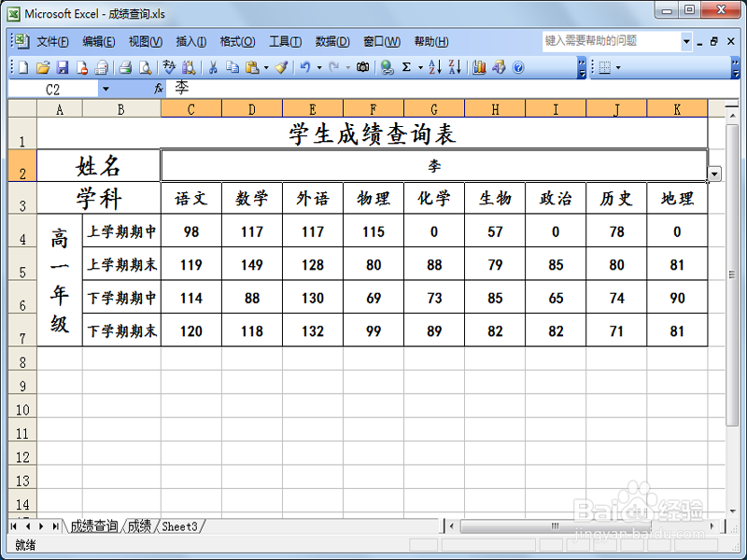Click the Sort Descending icon

[456, 65]
